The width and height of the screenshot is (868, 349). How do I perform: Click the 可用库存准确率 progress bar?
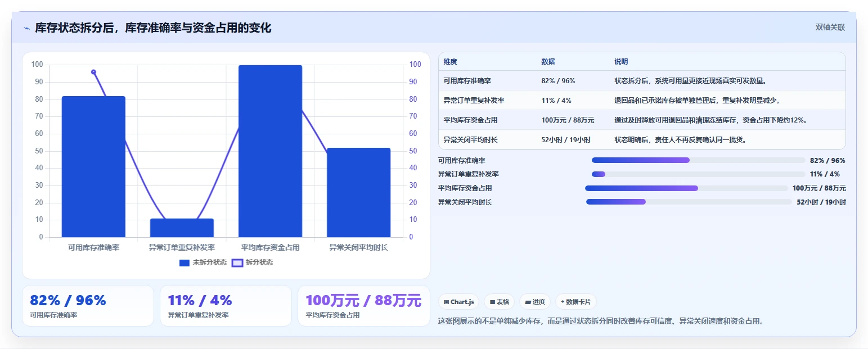[x=699, y=160]
